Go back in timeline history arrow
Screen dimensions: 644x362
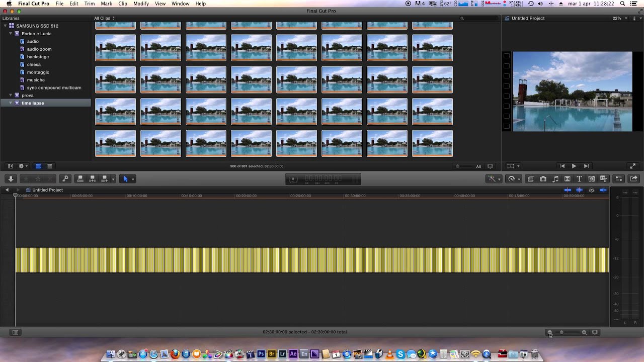[7, 190]
